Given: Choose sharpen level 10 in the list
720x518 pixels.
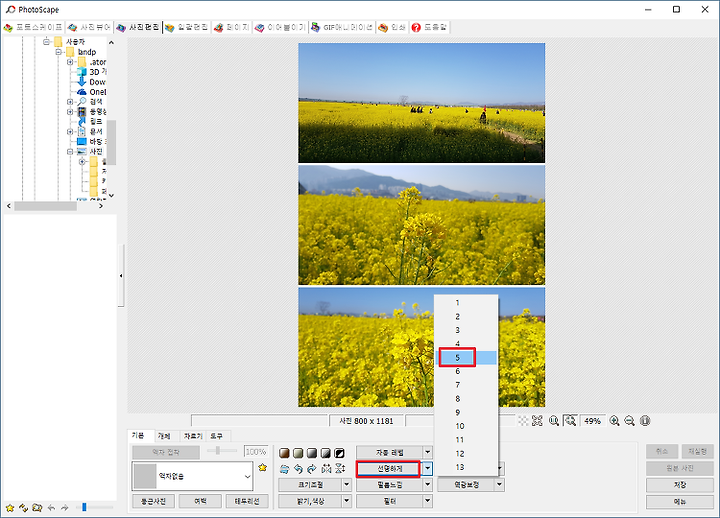Looking at the screenshot, I should [x=466, y=426].
